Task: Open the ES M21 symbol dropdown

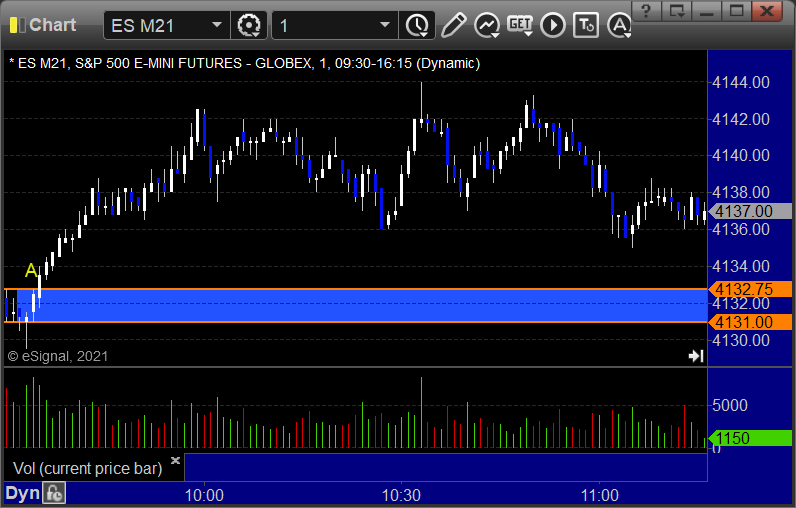Action: 217,25
